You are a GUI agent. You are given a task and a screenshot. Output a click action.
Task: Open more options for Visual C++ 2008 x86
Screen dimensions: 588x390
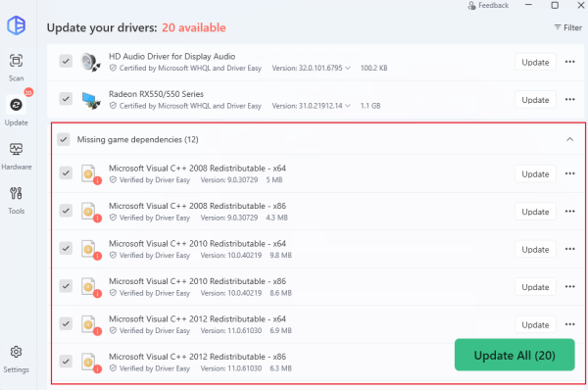click(569, 212)
